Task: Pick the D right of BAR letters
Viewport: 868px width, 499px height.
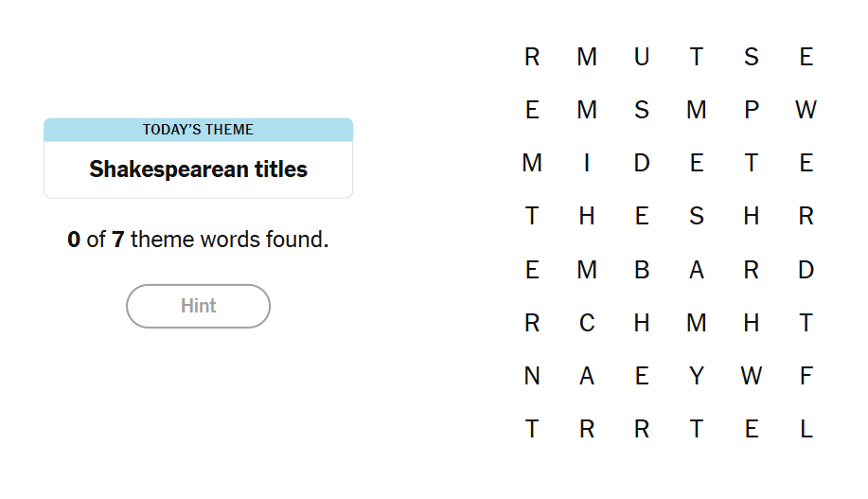Action: pyautogui.click(x=806, y=270)
